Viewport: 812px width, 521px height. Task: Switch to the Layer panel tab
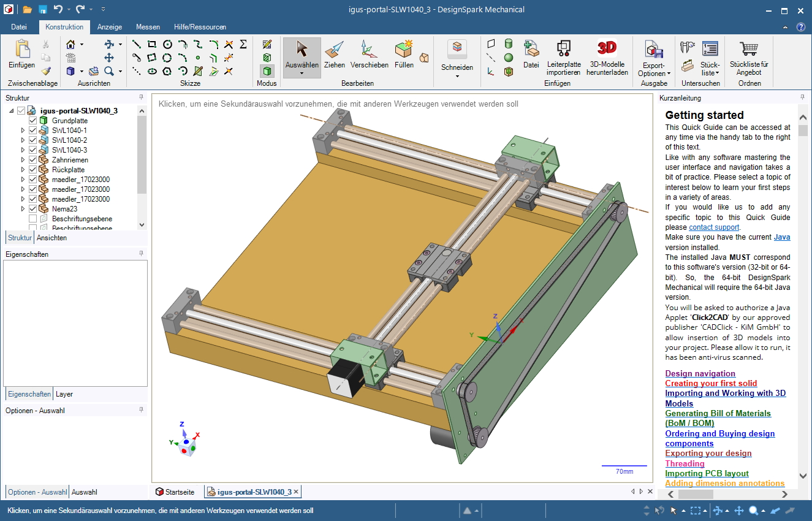[x=64, y=394]
